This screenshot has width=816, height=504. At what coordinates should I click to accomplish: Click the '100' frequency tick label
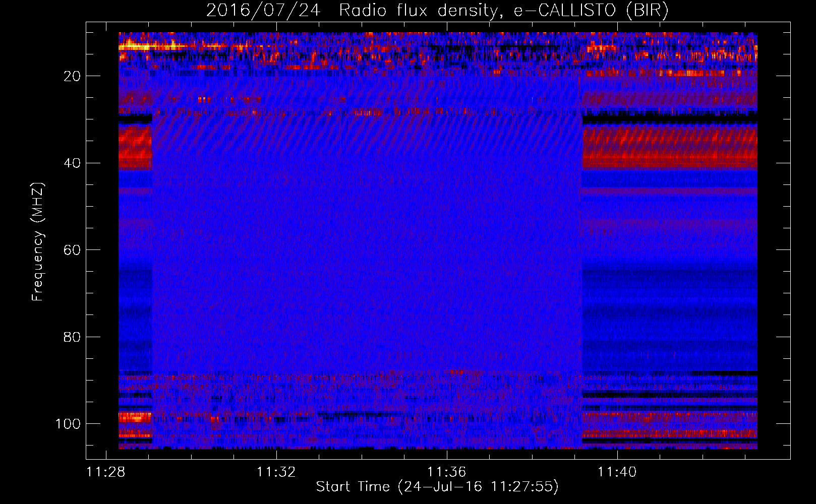coord(68,424)
